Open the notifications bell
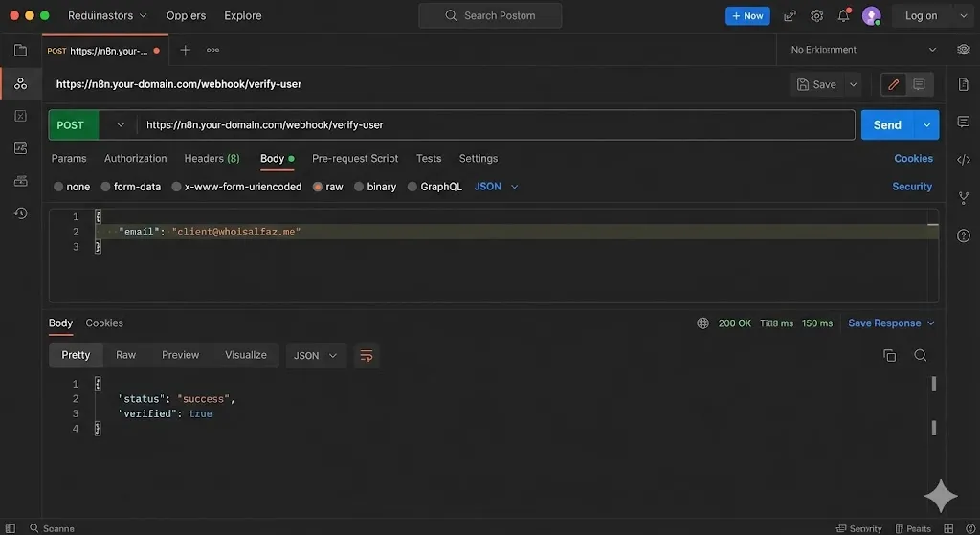 pyautogui.click(x=844, y=15)
